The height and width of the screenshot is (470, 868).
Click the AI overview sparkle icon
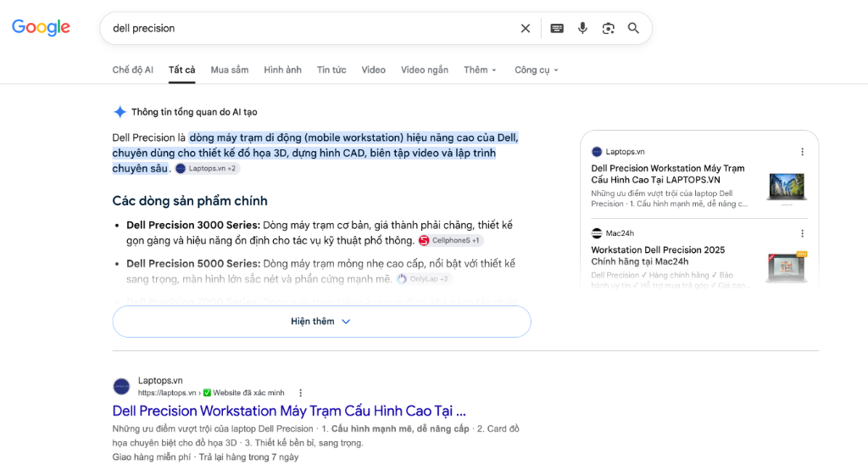pos(120,112)
